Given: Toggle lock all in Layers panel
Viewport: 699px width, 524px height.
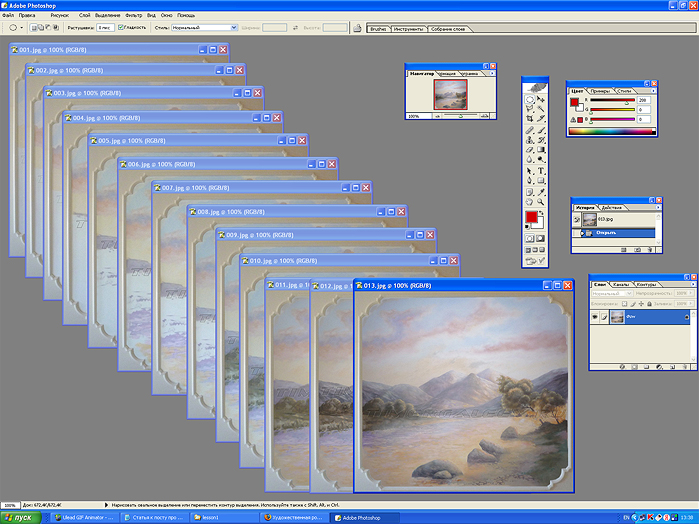Looking at the screenshot, I should pyautogui.click(x=650, y=304).
